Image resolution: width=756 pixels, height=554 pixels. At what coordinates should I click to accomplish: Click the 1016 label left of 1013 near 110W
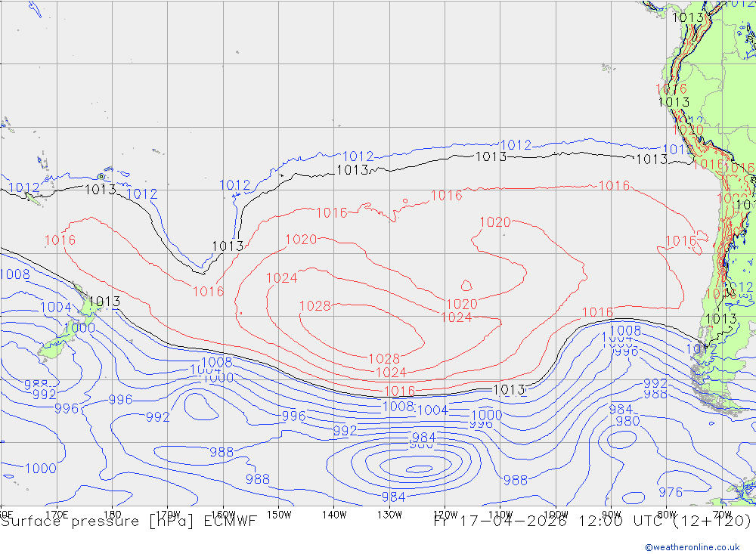tap(400, 391)
